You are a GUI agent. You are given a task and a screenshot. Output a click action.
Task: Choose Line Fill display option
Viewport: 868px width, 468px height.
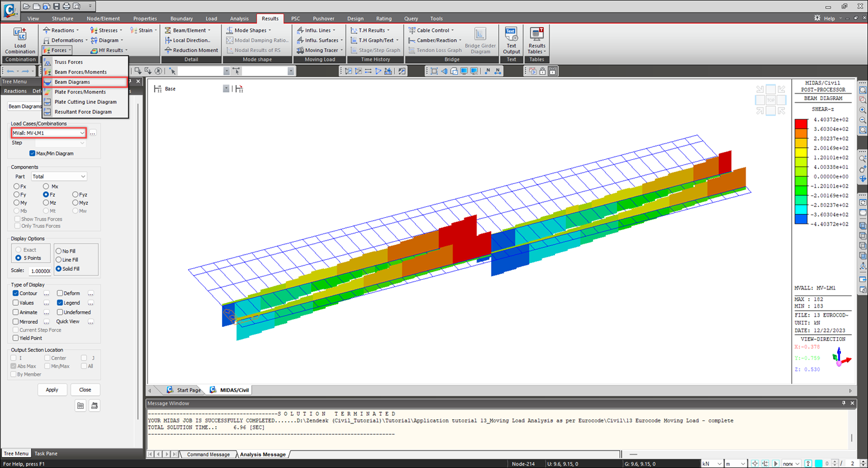(x=59, y=260)
